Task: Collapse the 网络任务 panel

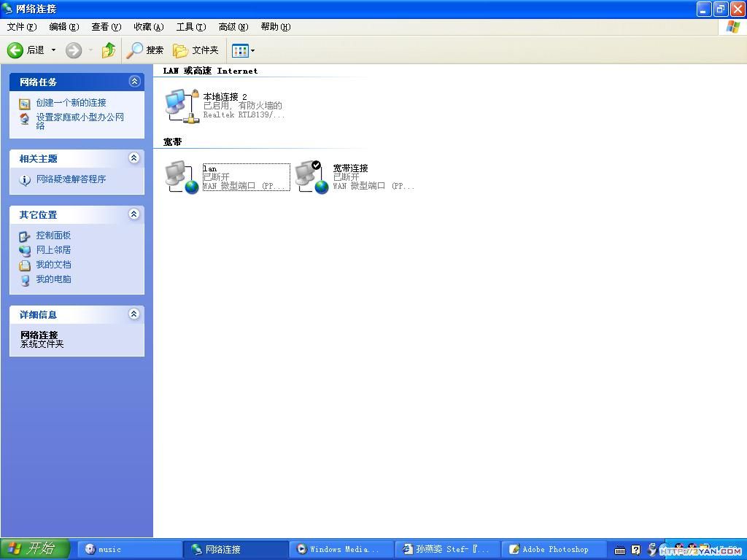Action: 133,82
